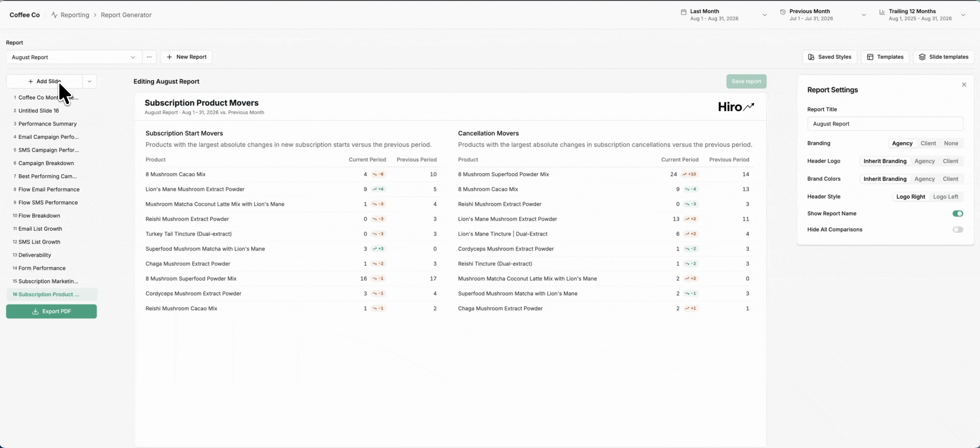Set Brand Colors to Client

(951, 179)
